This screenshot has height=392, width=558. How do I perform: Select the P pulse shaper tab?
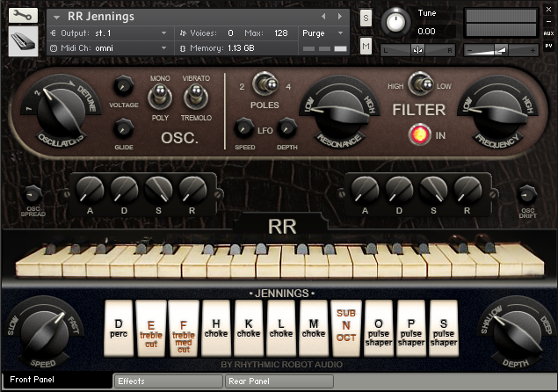pyautogui.click(x=411, y=328)
